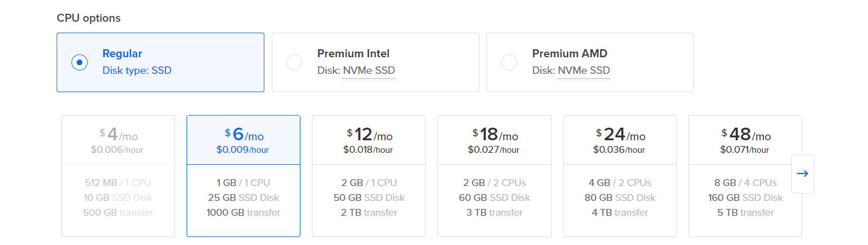Click the Regular option title
Image resolution: width=868 pixels, height=245 pixels.
point(122,54)
